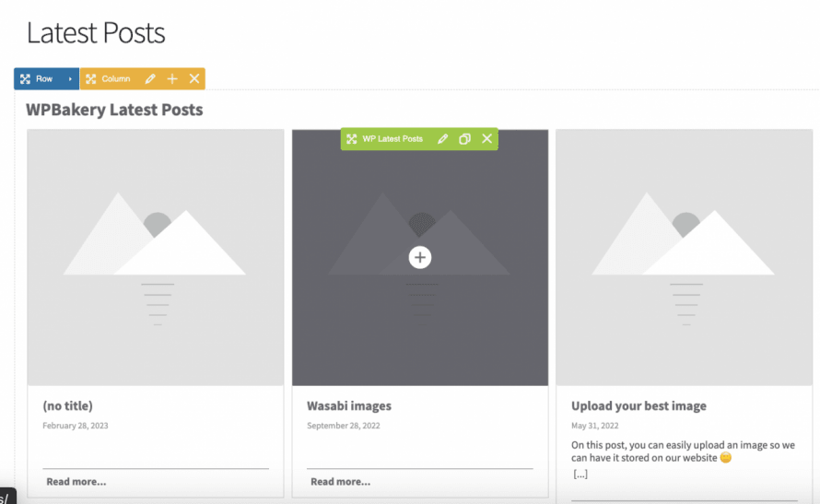Select the Row label tab

45,79
